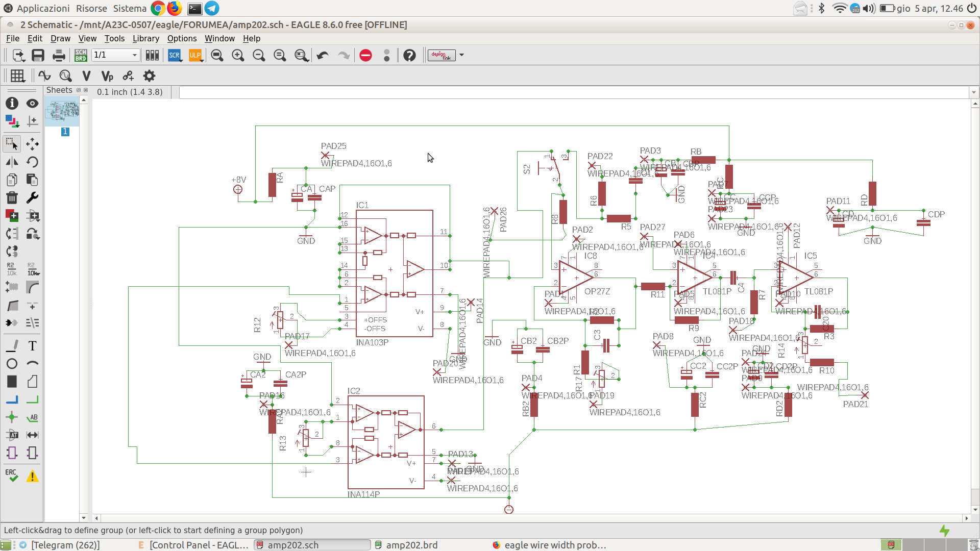Select the sheet 1 thumbnail
The height and width of the screenshot is (551, 980).
click(62, 112)
